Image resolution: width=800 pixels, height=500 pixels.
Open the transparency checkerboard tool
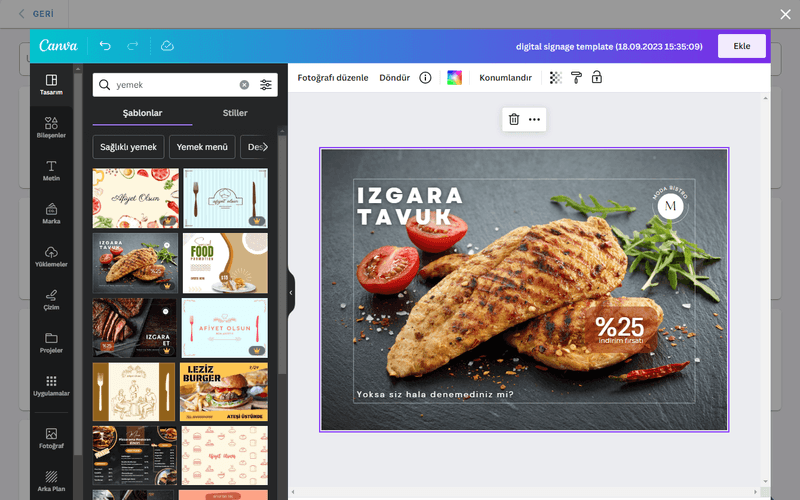click(556, 78)
